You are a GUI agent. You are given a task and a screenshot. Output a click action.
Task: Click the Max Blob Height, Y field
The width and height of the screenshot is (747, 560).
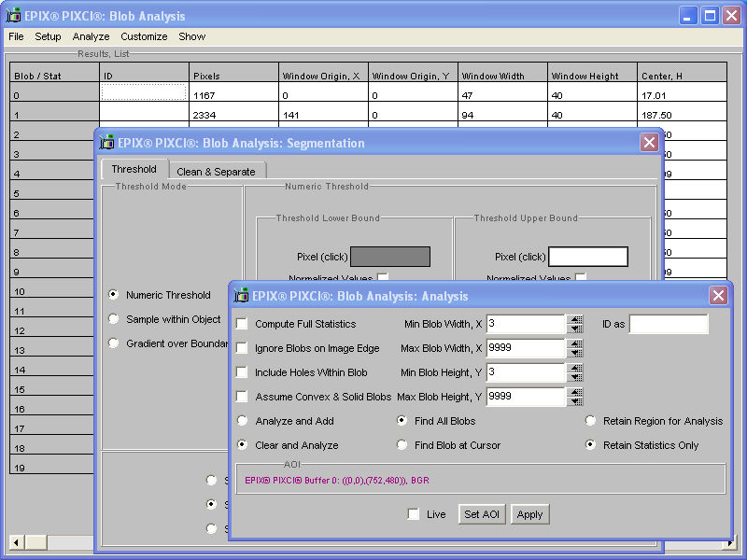pyautogui.click(x=526, y=397)
